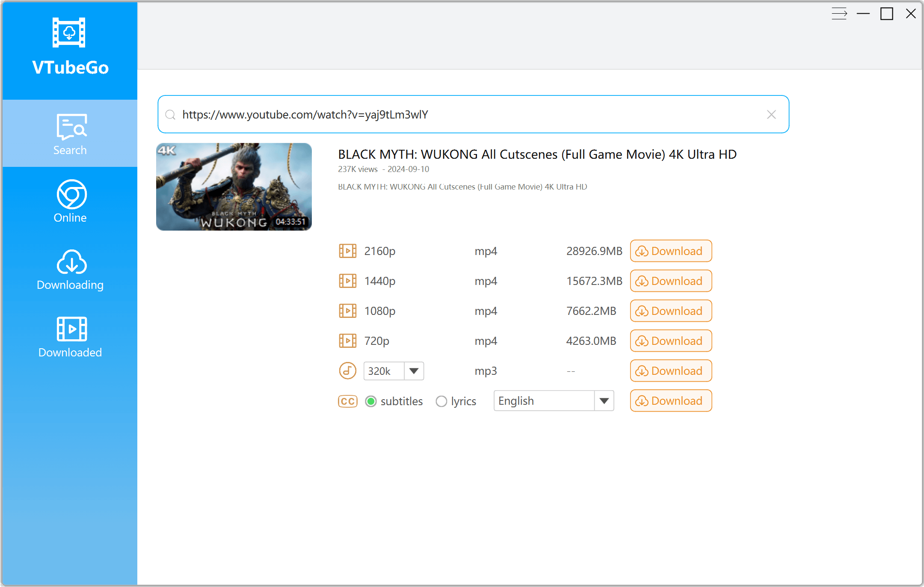Clear the URL search field
Screen dimensions: 924x587
coord(771,114)
